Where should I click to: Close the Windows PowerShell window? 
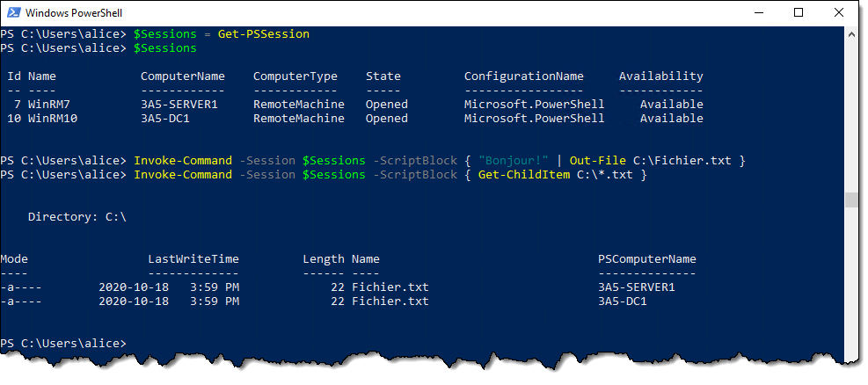[x=837, y=12]
